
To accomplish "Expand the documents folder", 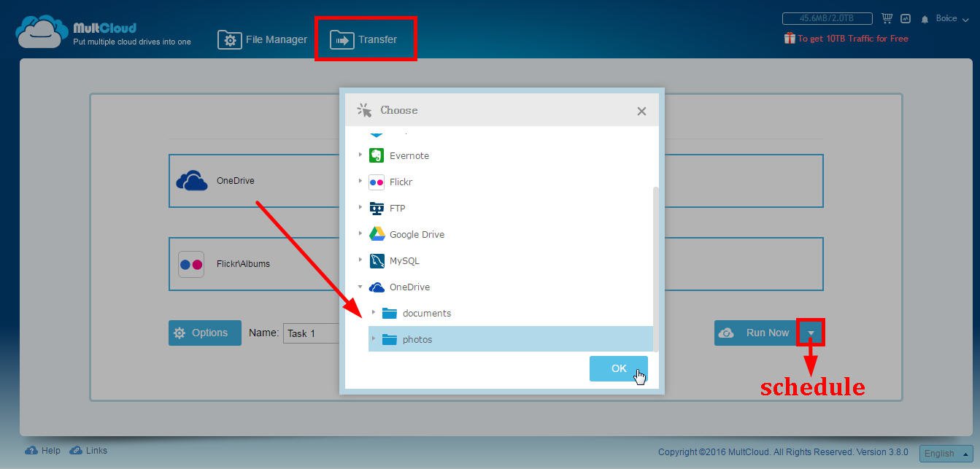I will click(374, 313).
